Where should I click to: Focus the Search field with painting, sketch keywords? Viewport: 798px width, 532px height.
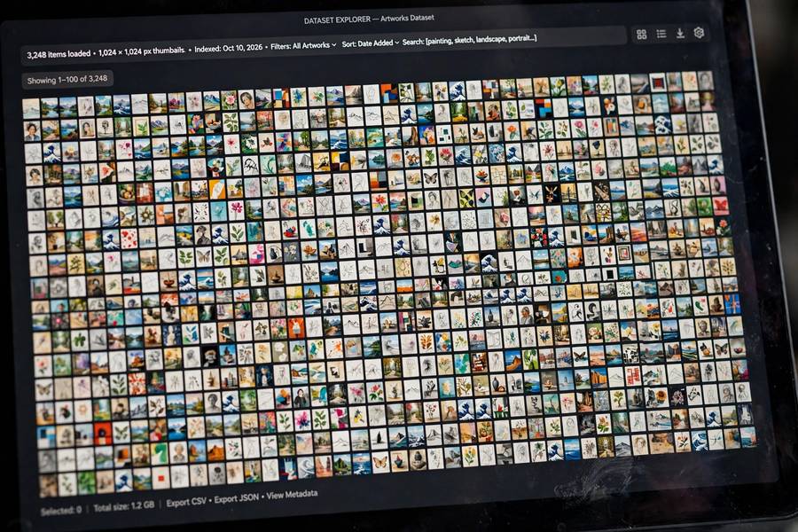tap(469, 40)
